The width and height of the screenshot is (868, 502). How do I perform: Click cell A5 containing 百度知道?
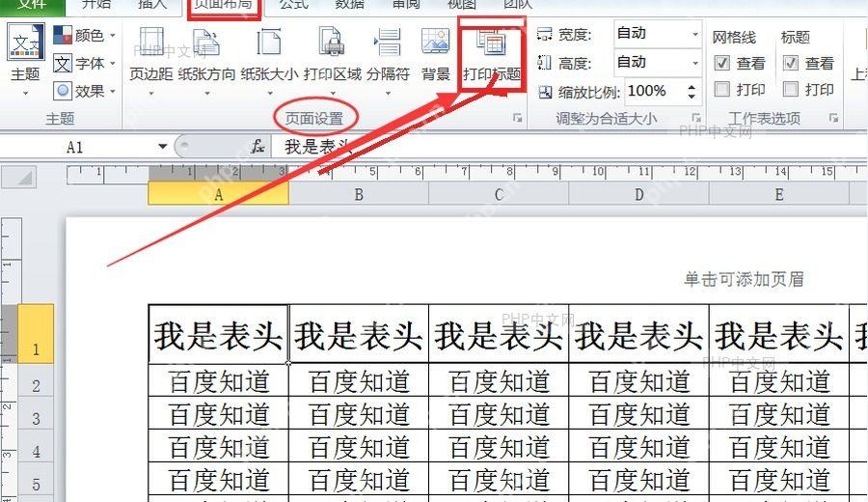[218, 479]
